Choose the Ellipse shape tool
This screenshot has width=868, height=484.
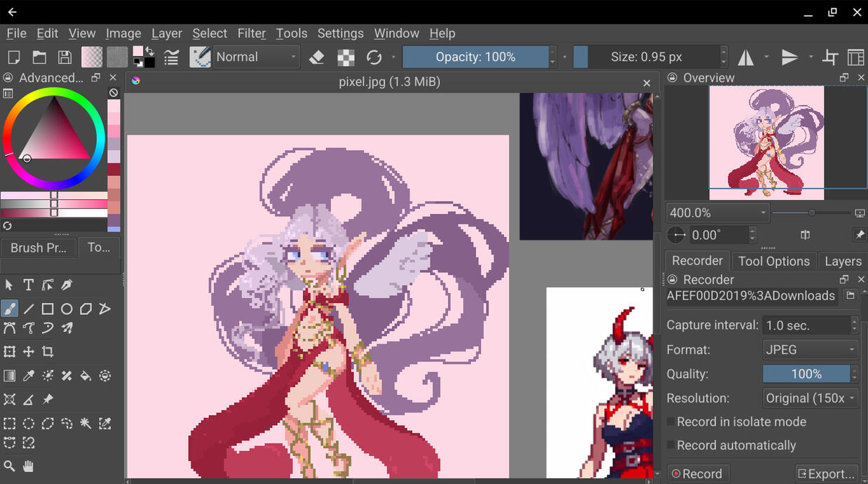[x=67, y=309]
